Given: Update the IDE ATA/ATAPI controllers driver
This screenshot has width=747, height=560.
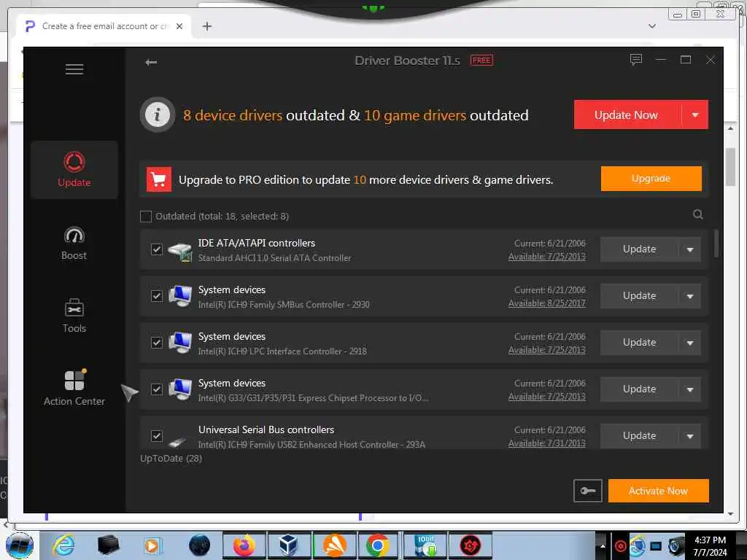Looking at the screenshot, I should point(639,249).
